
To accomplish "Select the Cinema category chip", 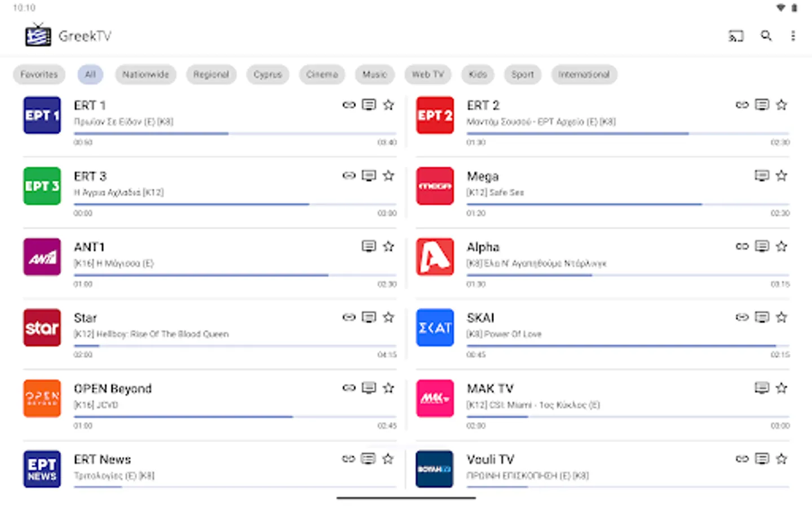I will [x=321, y=74].
